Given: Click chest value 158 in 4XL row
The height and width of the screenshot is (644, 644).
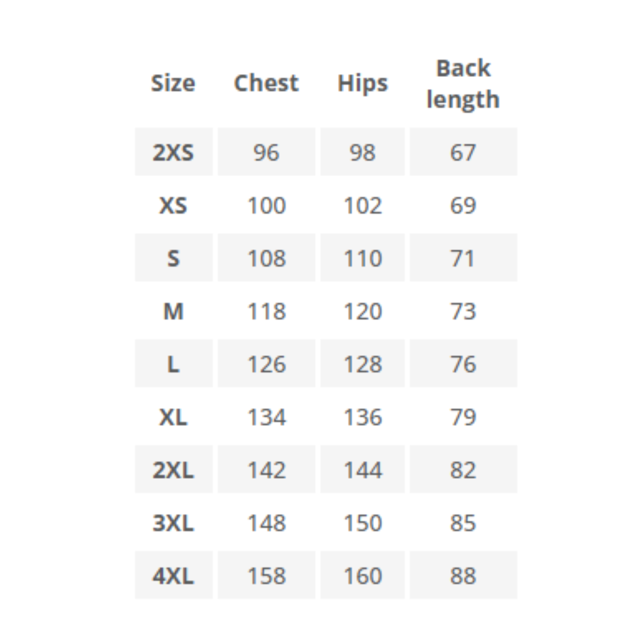Looking at the screenshot, I should [x=266, y=576].
